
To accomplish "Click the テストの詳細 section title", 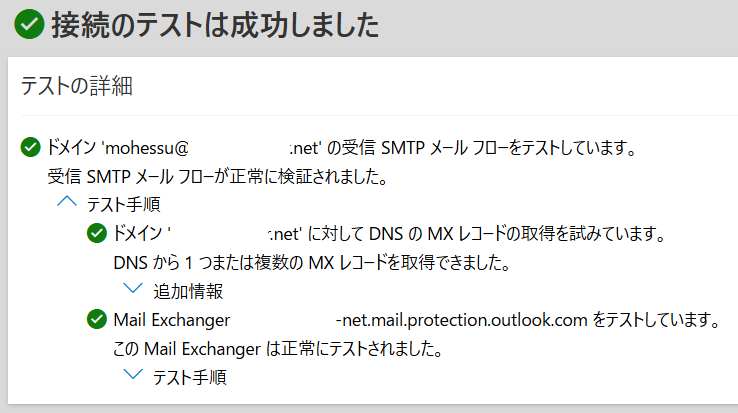I will pos(77,86).
